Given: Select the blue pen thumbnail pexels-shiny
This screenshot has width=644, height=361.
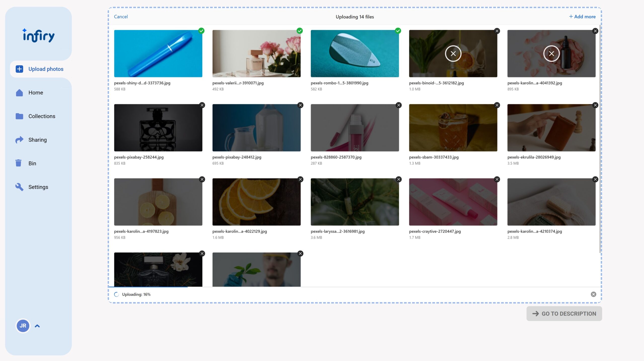Looking at the screenshot, I should 158,54.
